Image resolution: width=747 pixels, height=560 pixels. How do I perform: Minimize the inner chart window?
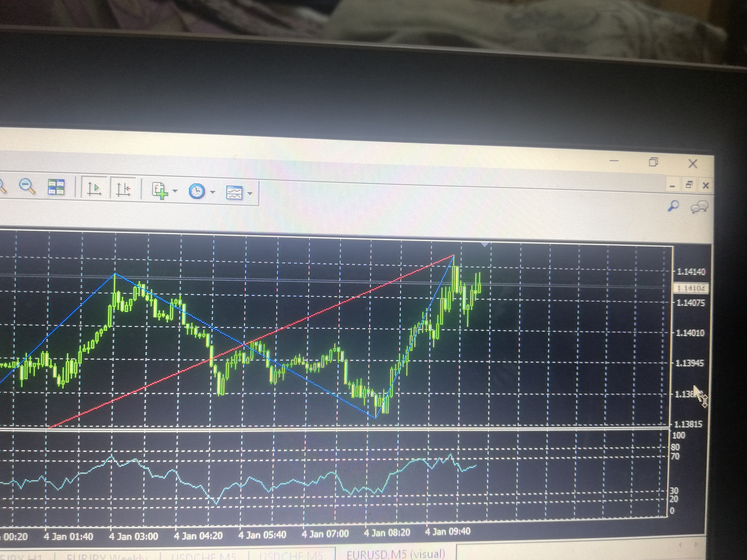tap(672, 186)
